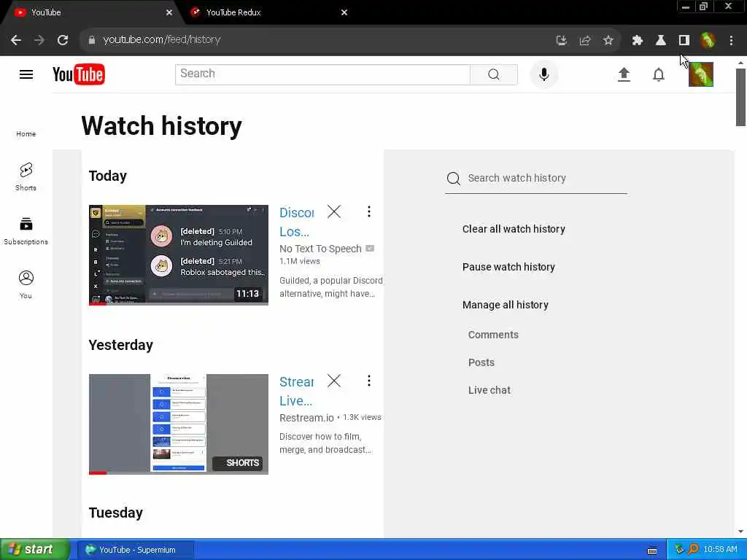The height and width of the screenshot is (560, 747).
Task: Click the search magnifier button
Action: coord(494,75)
